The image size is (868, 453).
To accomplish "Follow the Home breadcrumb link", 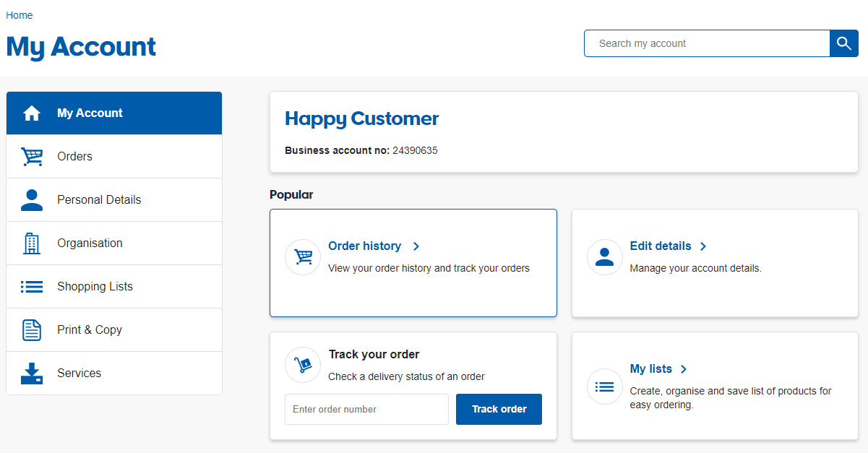I will [x=20, y=15].
